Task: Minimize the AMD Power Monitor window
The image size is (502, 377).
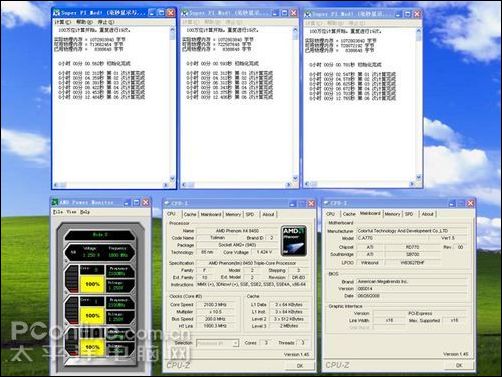Action: 127,202
